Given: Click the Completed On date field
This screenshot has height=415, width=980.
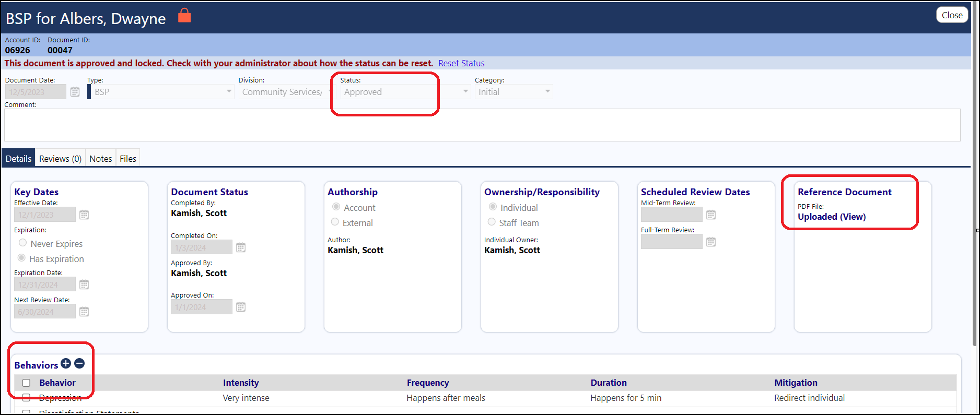Looking at the screenshot, I should tap(202, 247).
